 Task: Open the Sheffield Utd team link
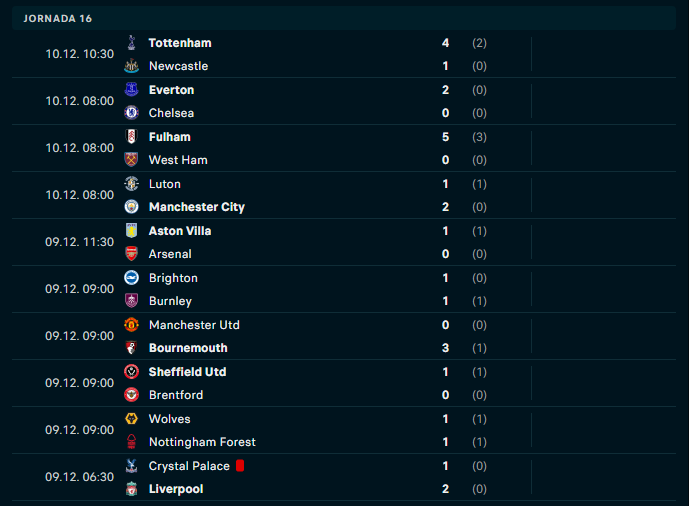coord(187,372)
